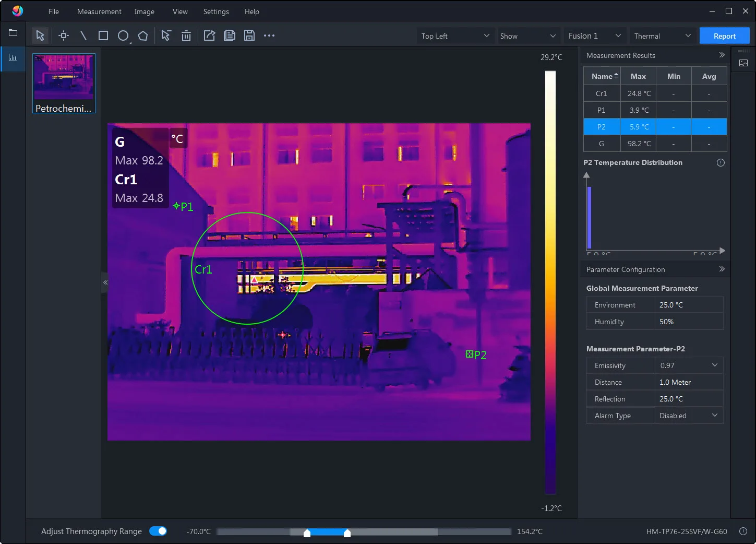The image size is (756, 544).
Task: Open the Measurement menu
Action: tap(99, 11)
